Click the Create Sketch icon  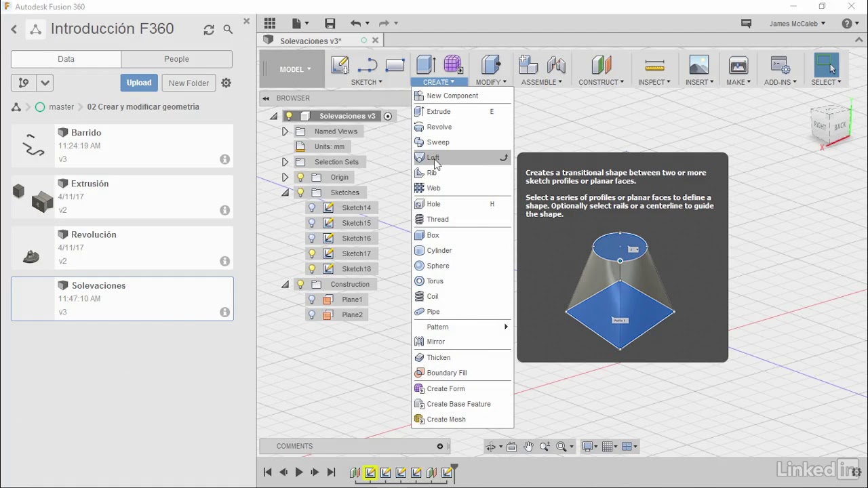coord(340,65)
